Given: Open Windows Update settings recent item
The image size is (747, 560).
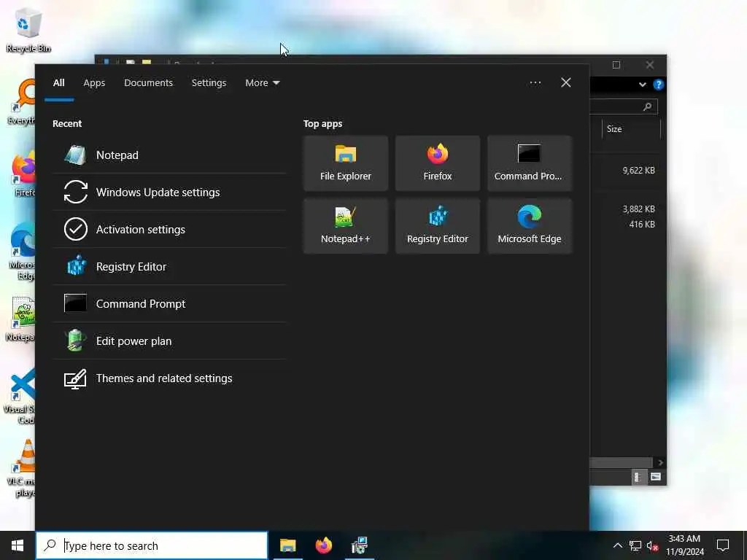Looking at the screenshot, I should (x=169, y=192).
